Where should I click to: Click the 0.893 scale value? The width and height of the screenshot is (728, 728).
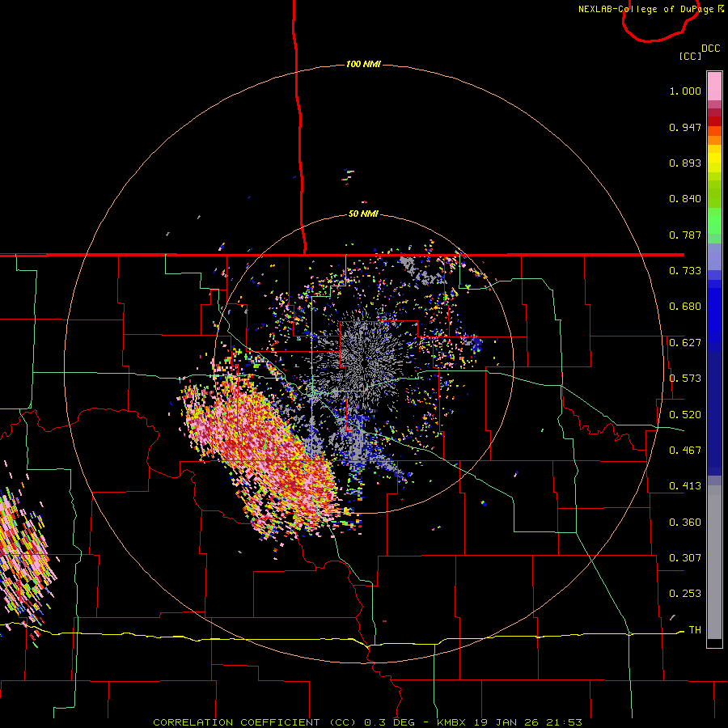pyautogui.click(x=685, y=163)
